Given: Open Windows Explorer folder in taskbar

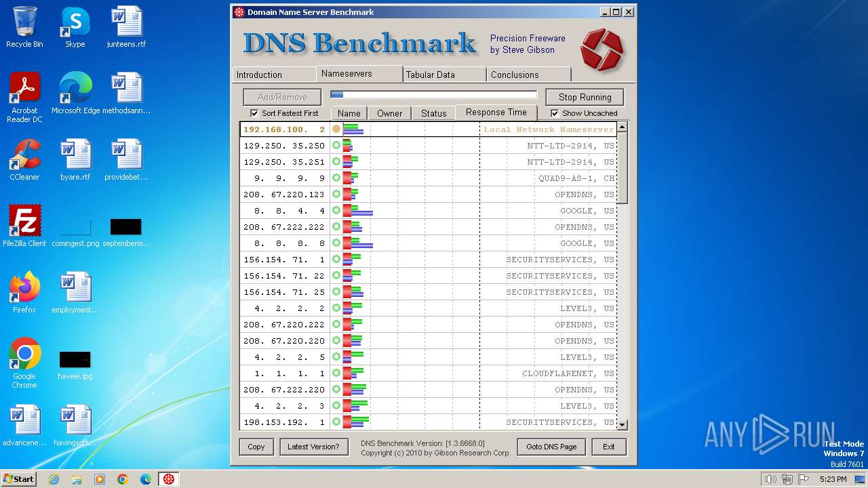Looking at the screenshot, I should click(x=77, y=479).
